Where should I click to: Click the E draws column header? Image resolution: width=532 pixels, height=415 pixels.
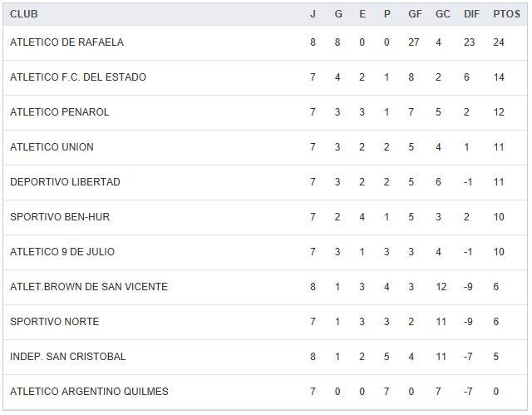(x=362, y=14)
